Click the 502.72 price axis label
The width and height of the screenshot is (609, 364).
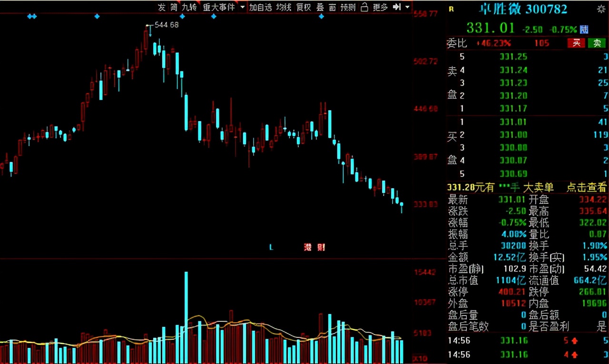tap(425, 61)
